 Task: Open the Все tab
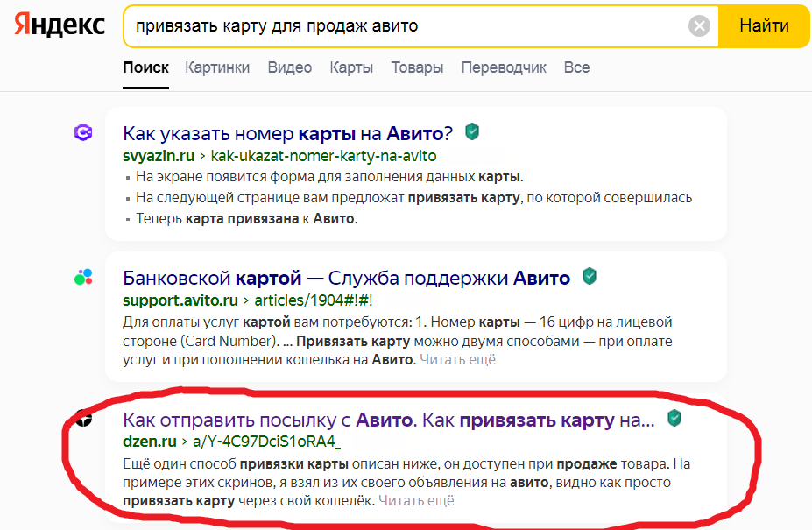pos(576,67)
